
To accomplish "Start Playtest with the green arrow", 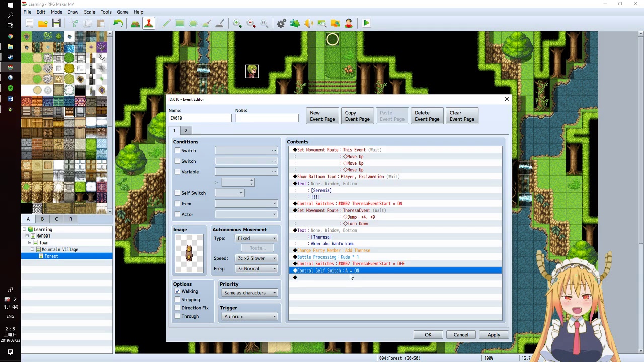I will (x=366, y=23).
